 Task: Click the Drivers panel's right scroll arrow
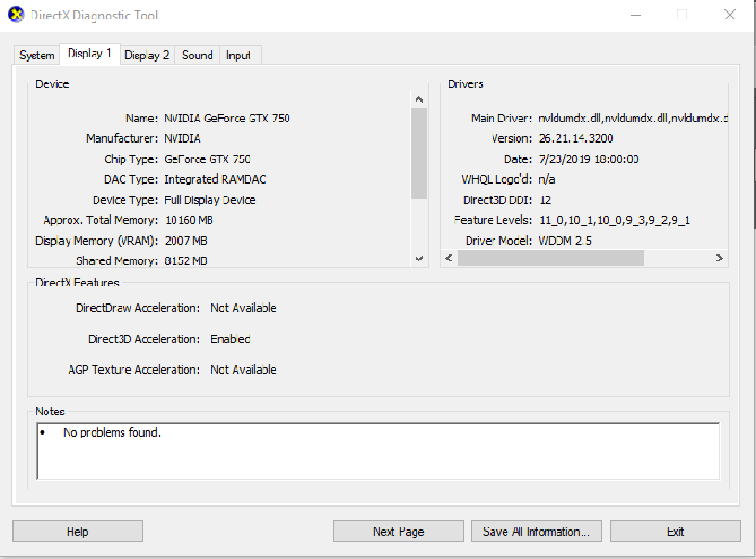click(x=719, y=258)
